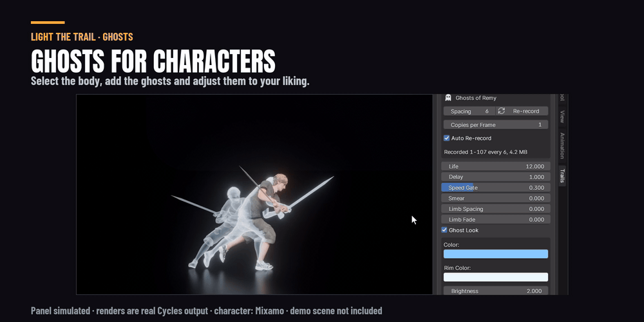644x322 pixels.
Task: Open the white Rim Color swatch
Action: pyautogui.click(x=496, y=277)
